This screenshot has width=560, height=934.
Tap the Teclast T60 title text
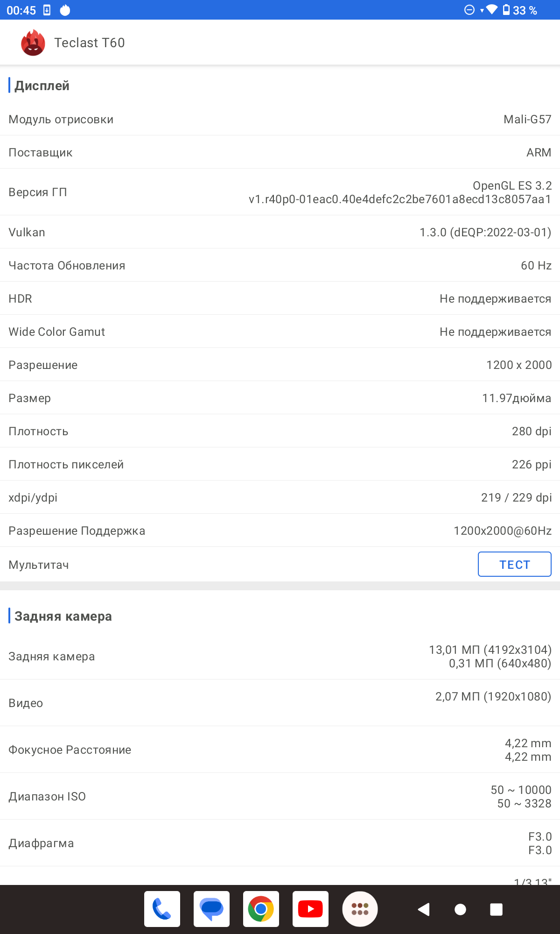pyautogui.click(x=90, y=43)
